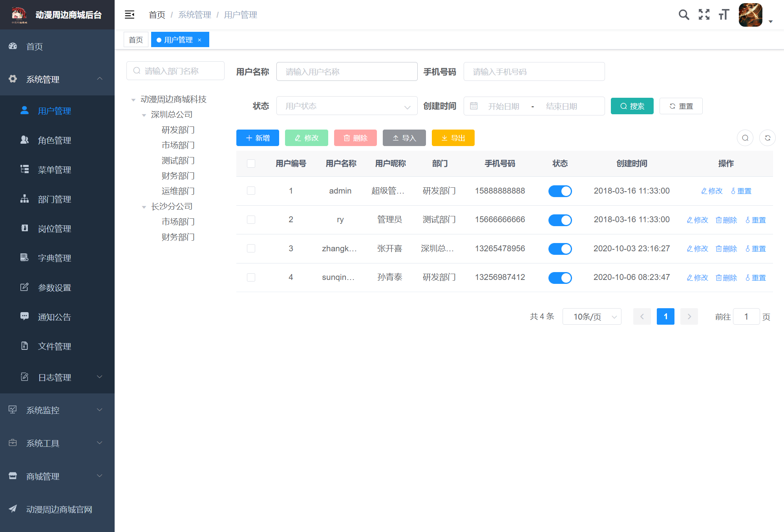784x532 pixels.
Task: Hide search area using the round search icon
Action: (745, 138)
